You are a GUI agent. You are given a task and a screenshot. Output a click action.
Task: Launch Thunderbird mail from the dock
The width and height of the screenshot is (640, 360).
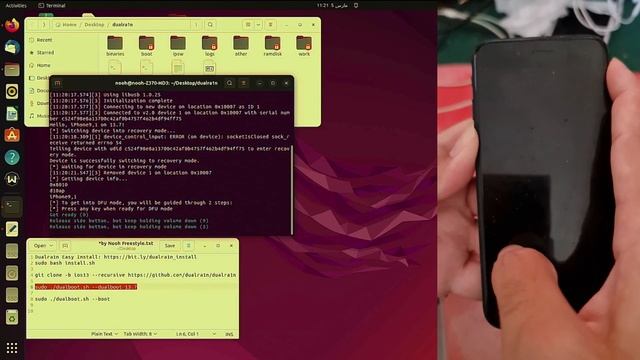pyautogui.click(x=12, y=47)
